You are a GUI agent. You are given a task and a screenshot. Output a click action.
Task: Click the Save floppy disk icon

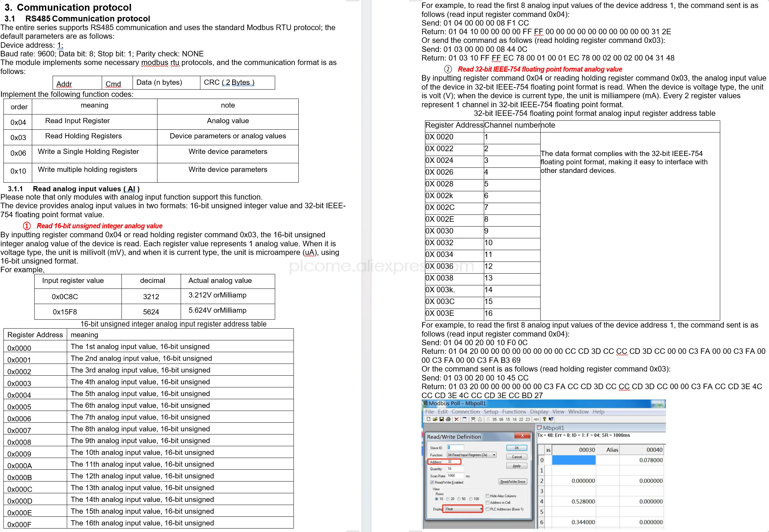[442, 419]
